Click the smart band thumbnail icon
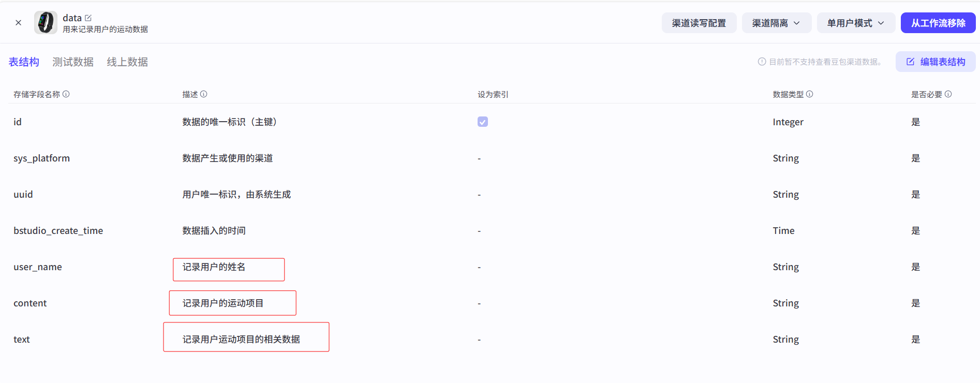Image resolution: width=980 pixels, height=383 pixels. 46,23
